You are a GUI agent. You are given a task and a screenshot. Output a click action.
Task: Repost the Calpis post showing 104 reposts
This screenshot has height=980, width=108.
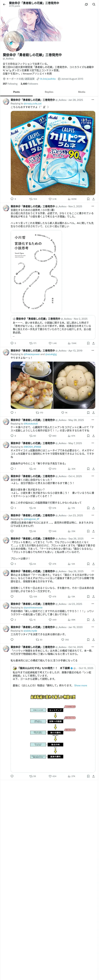coord(33,199)
